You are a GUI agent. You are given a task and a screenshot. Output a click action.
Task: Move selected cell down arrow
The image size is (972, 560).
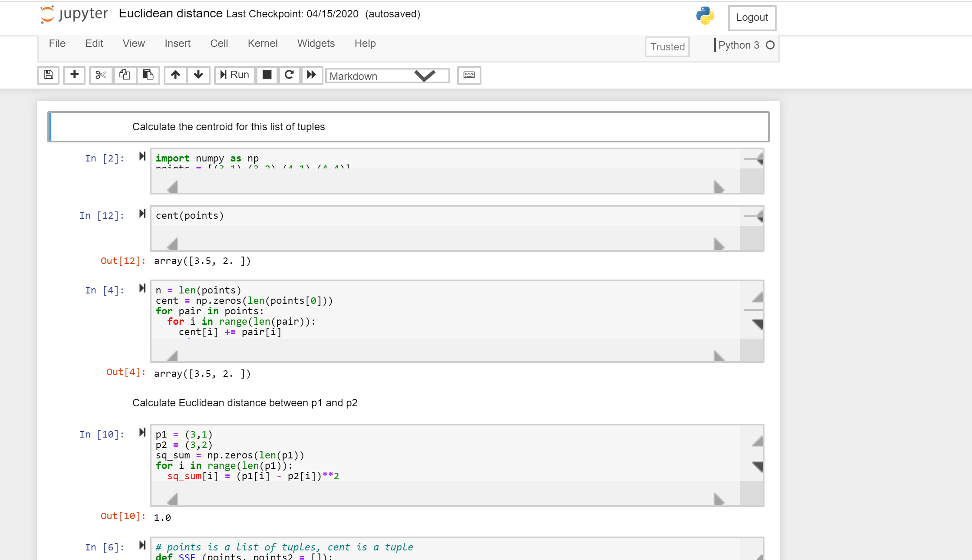point(198,75)
